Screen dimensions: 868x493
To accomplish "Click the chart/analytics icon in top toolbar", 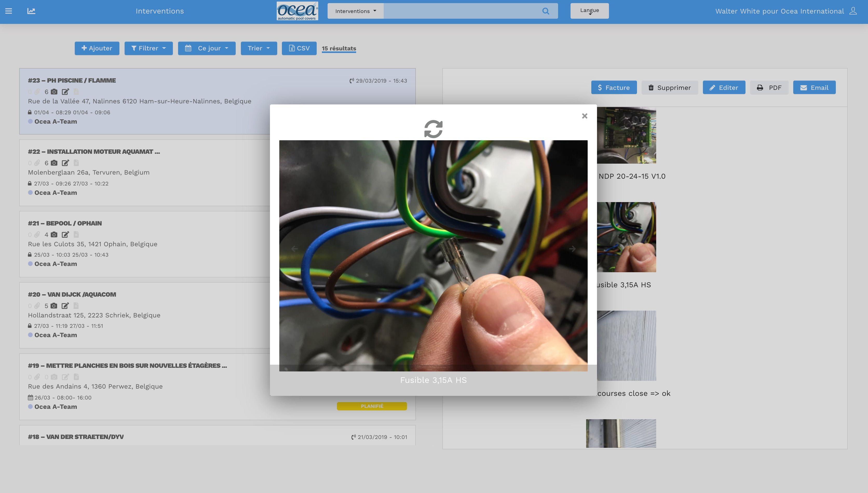I will click(x=31, y=11).
